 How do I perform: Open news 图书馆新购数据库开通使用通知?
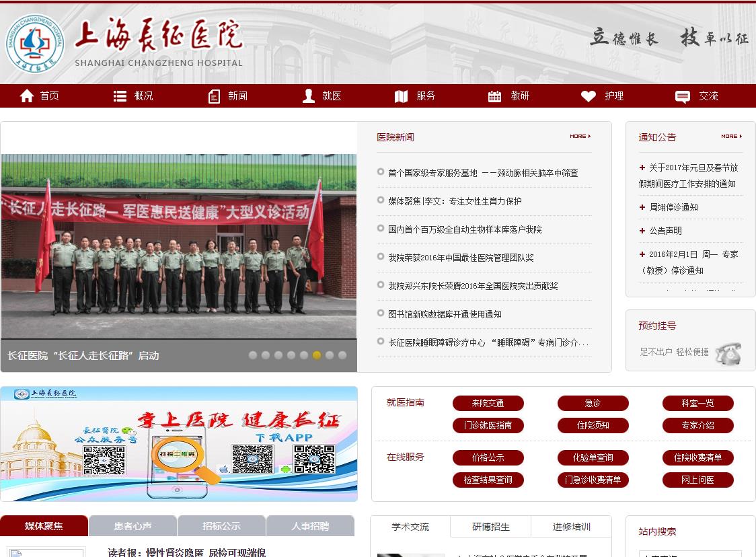click(445, 314)
